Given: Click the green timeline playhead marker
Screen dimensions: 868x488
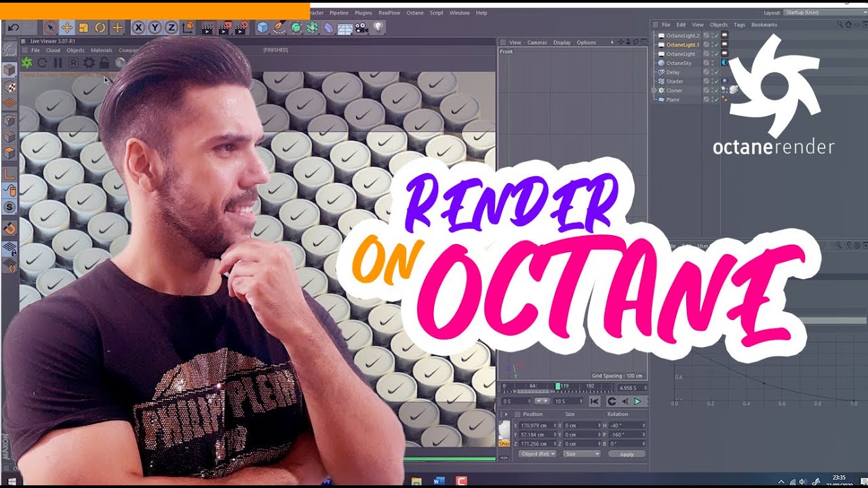Looking at the screenshot, I should coord(557,386).
